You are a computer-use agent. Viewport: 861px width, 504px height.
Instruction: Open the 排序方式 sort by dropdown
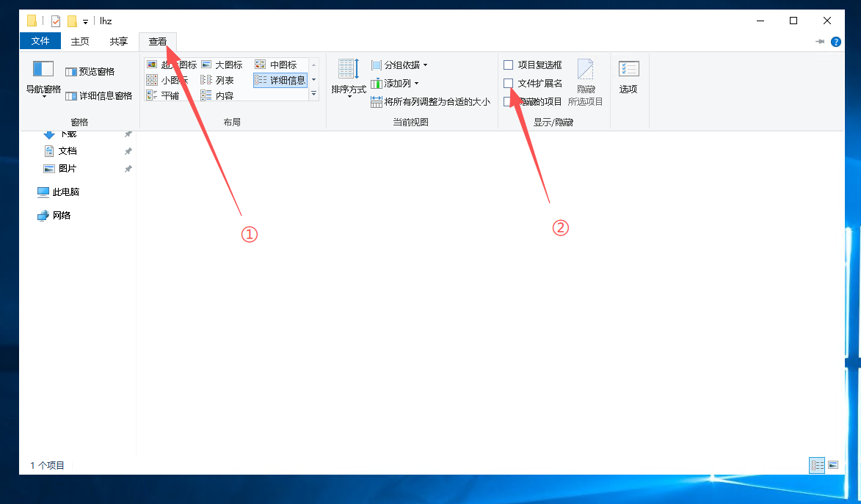[349, 78]
